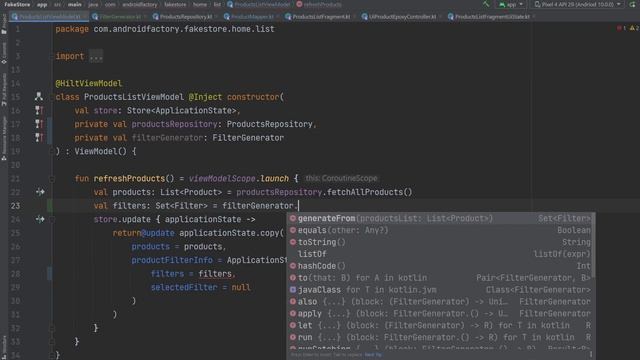Select the 'let {...}' completion suggestion

pos(440,325)
